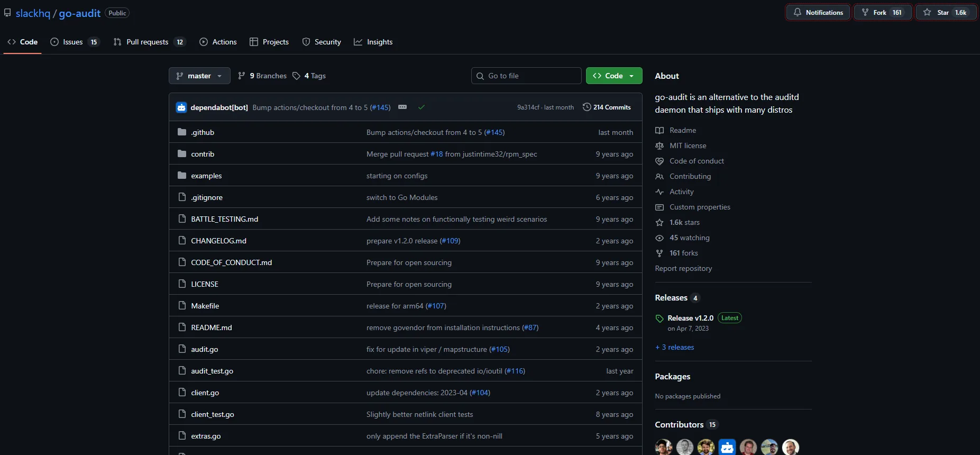Click the green commit status checkmark

(x=422, y=107)
